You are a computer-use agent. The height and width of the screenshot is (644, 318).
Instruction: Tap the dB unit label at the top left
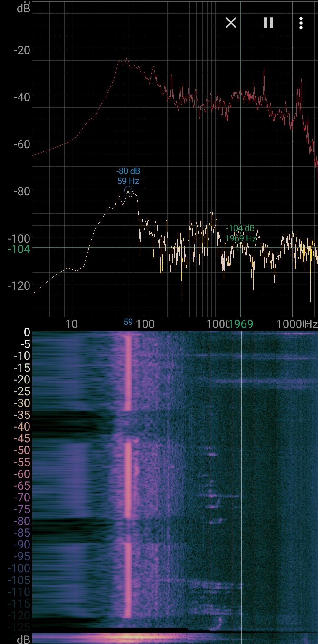point(24,9)
